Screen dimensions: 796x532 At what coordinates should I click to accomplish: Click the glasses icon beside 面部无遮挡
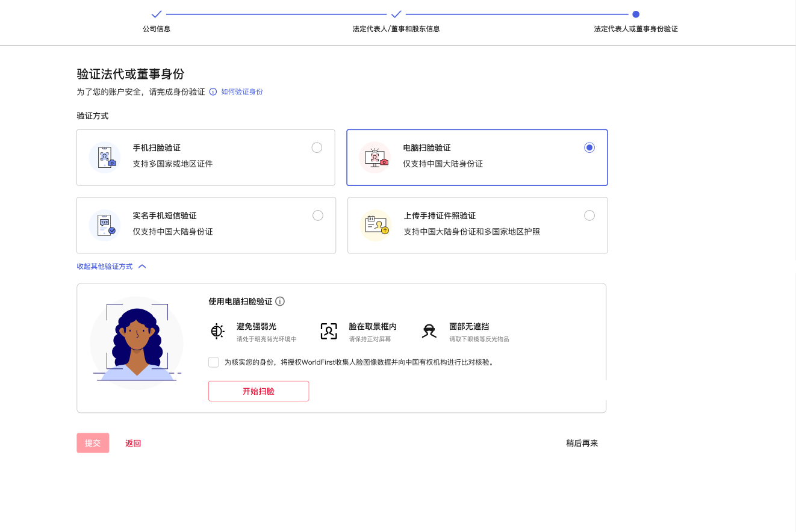pos(429,330)
